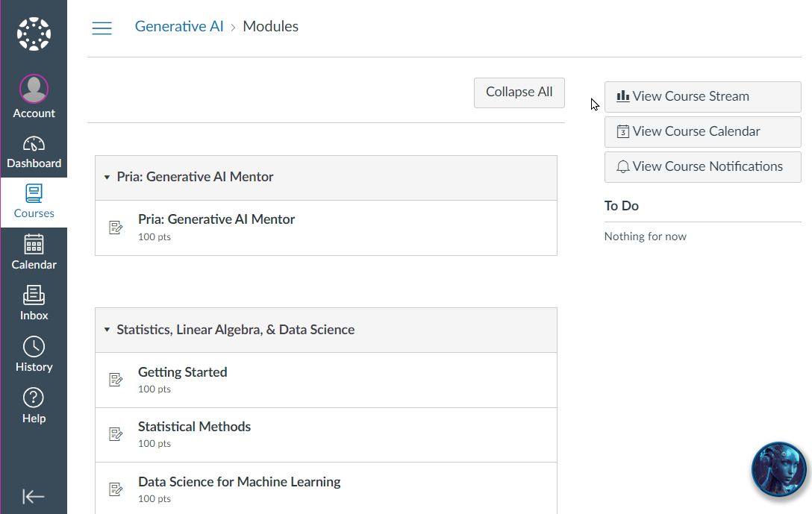This screenshot has height=514, width=812.
Task: Open the Help menu
Action: 34,406
